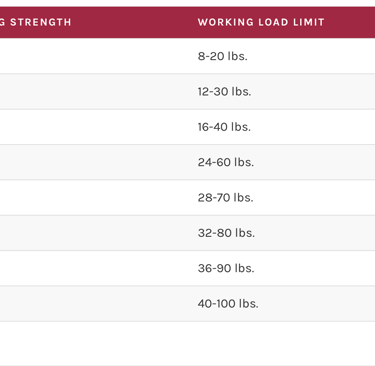The width and height of the screenshot is (375, 366).
Task: Click the empty strength cell beside 36-90 lbs.
Action: [x=93, y=268]
